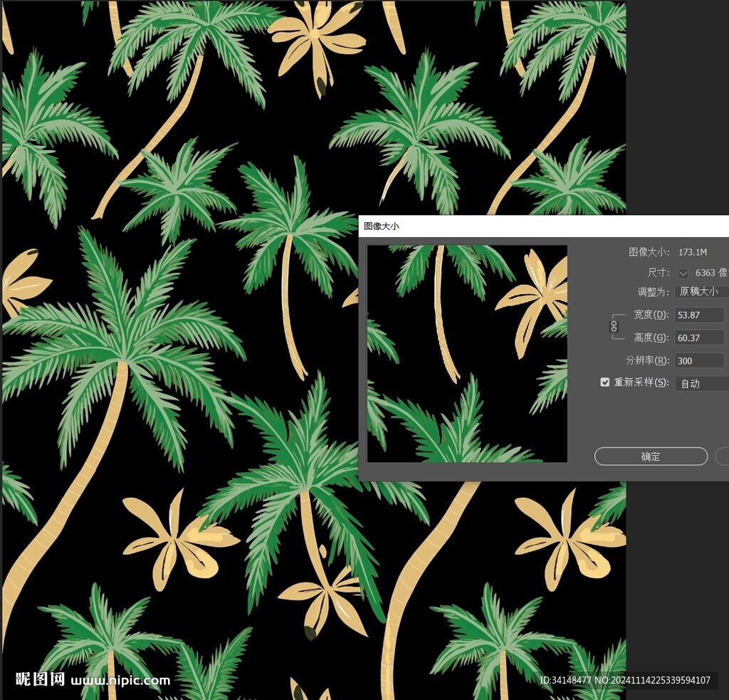The image size is (729, 700).
Task: Click the 分辨率(R) label
Action: [647, 360]
